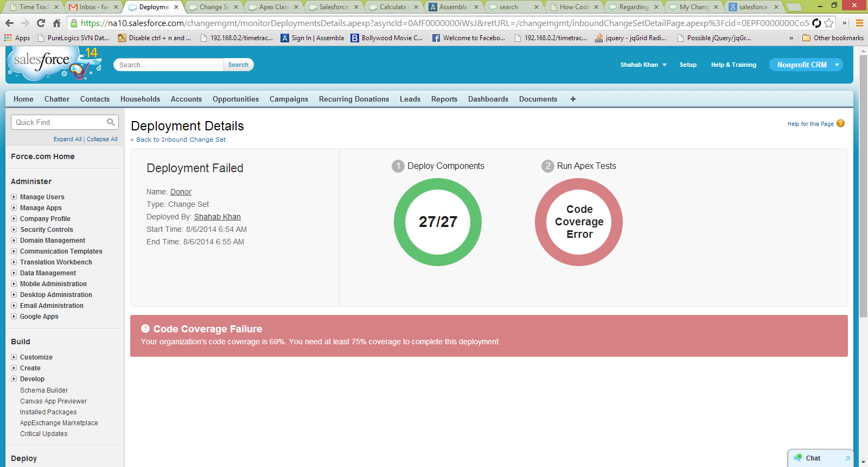Click the step 1 Deploy Components badge
Screen dimensions: 868x467
[x=398, y=166]
